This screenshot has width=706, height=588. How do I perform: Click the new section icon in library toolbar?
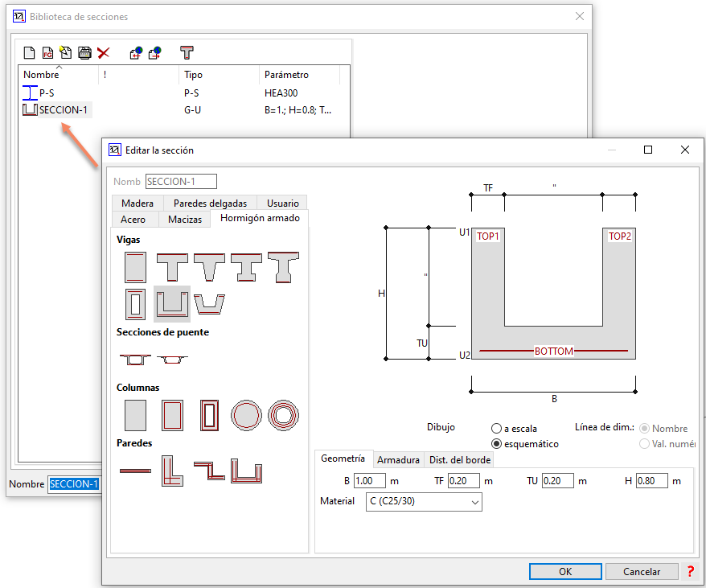(x=29, y=53)
